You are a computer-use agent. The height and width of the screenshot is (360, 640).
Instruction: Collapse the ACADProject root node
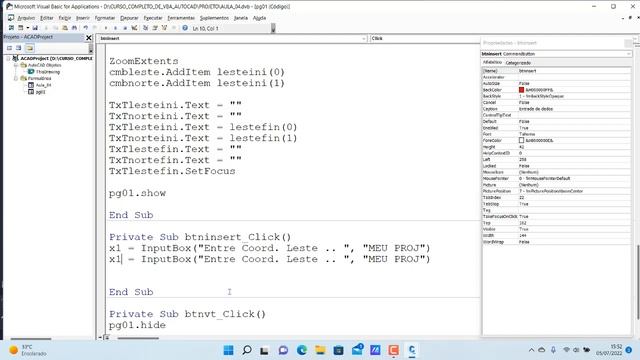tap(9, 58)
